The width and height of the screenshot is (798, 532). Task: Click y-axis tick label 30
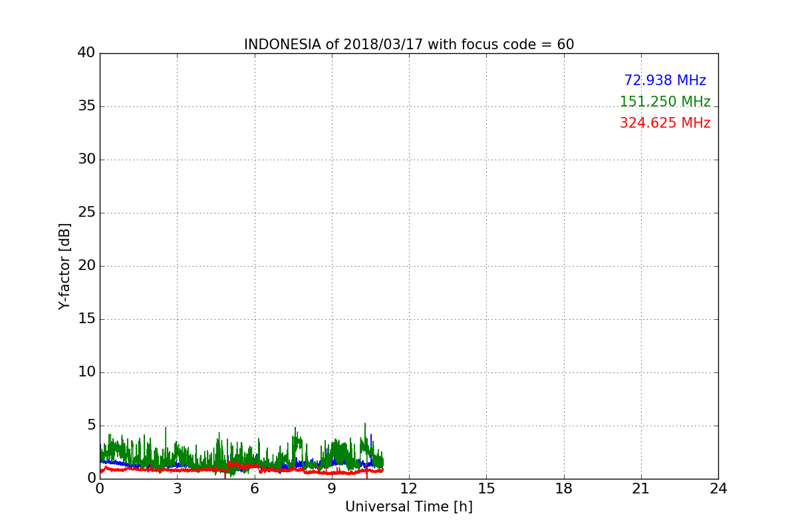[86, 159]
